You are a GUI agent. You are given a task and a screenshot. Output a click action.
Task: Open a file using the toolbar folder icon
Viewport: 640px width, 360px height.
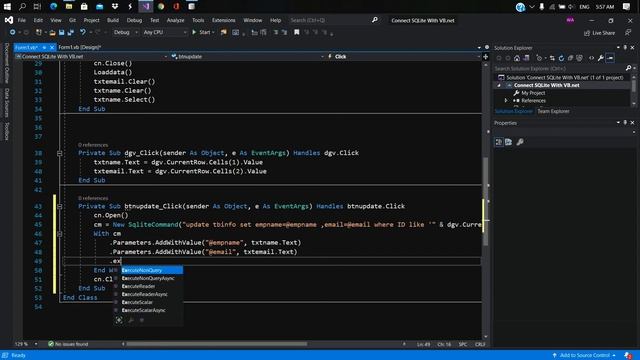pos(52,32)
